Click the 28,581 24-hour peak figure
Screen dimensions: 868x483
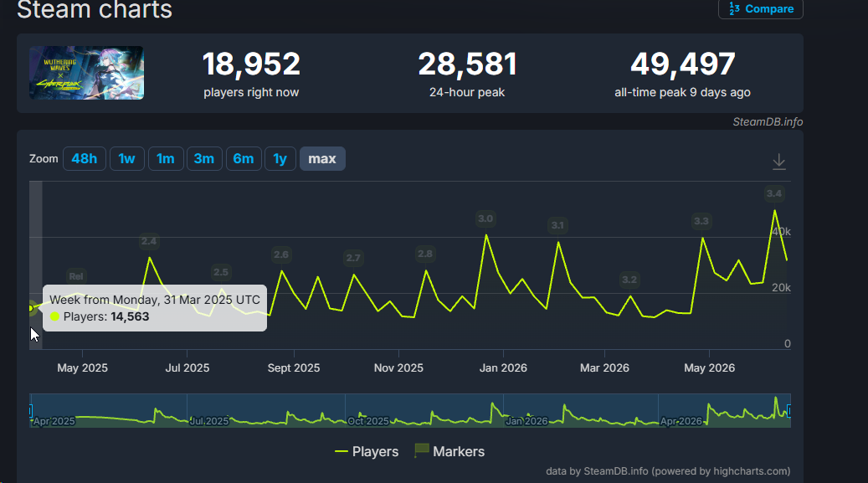467,64
